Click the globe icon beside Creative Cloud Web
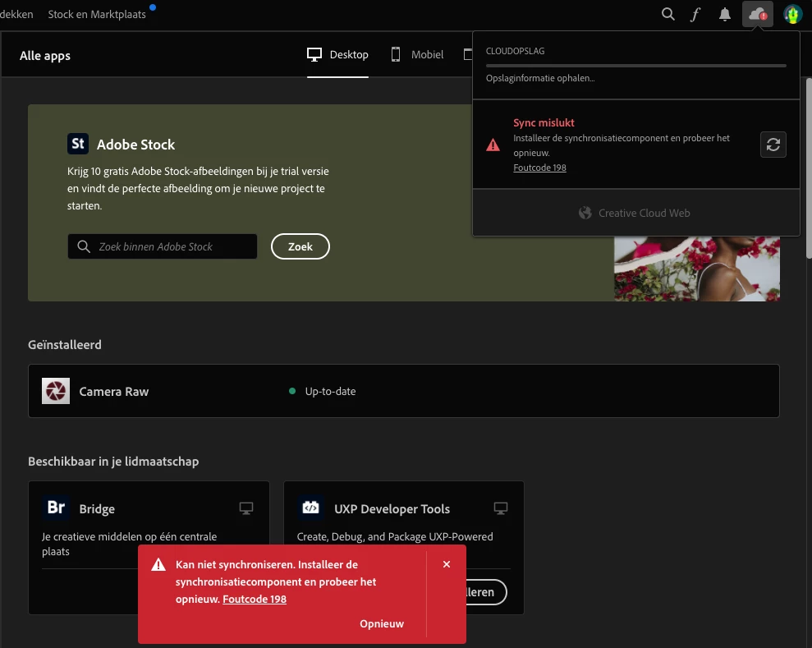This screenshot has width=812, height=648. [x=585, y=213]
